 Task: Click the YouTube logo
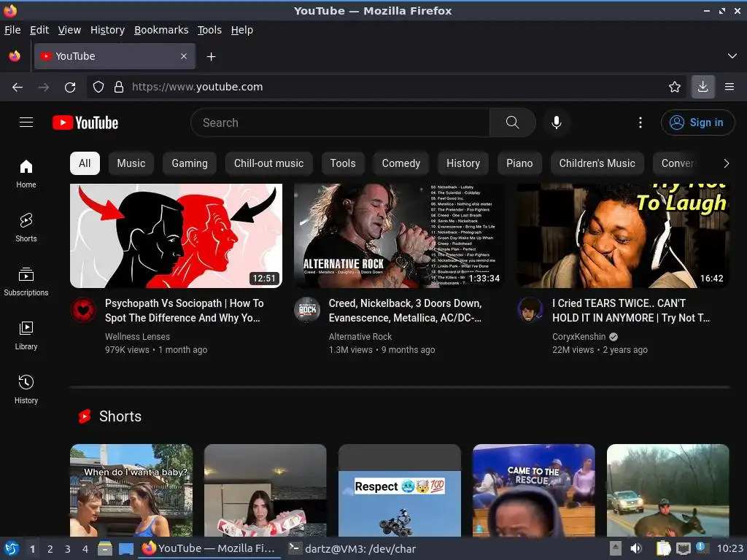point(85,122)
